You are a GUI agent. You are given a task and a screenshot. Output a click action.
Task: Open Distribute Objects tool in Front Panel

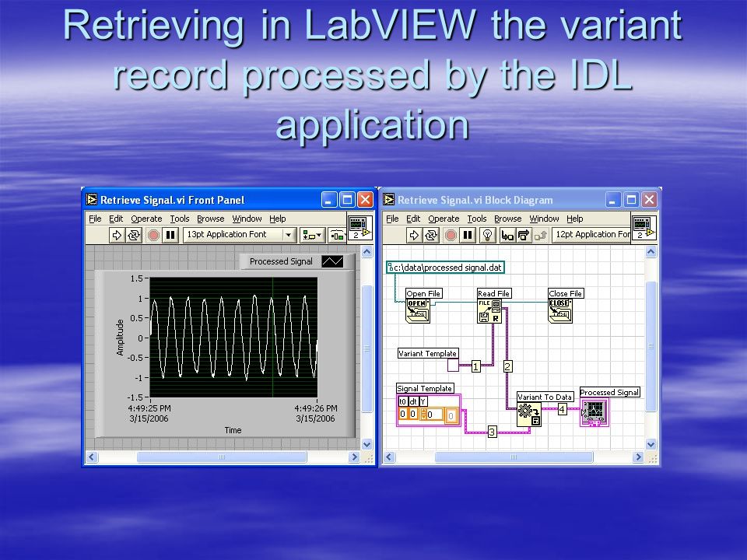click(x=337, y=235)
